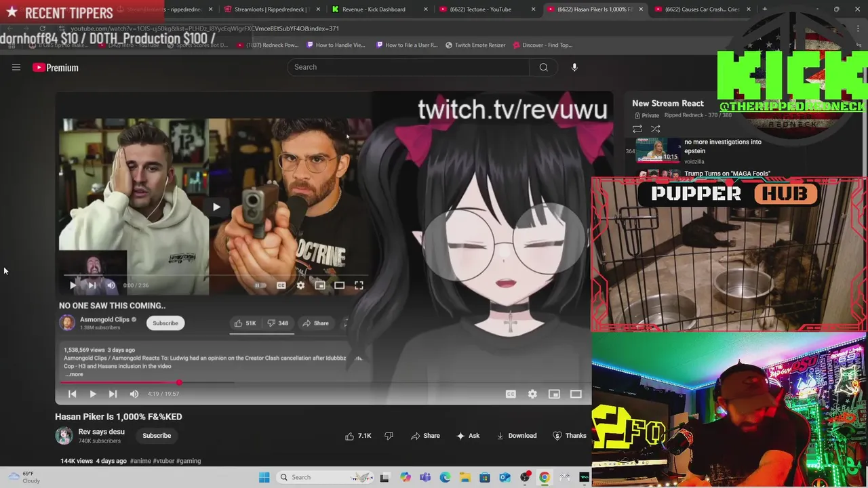Toggle shuffle on the New Stream React playlist
This screenshot has width=868, height=488.
[655, 129]
